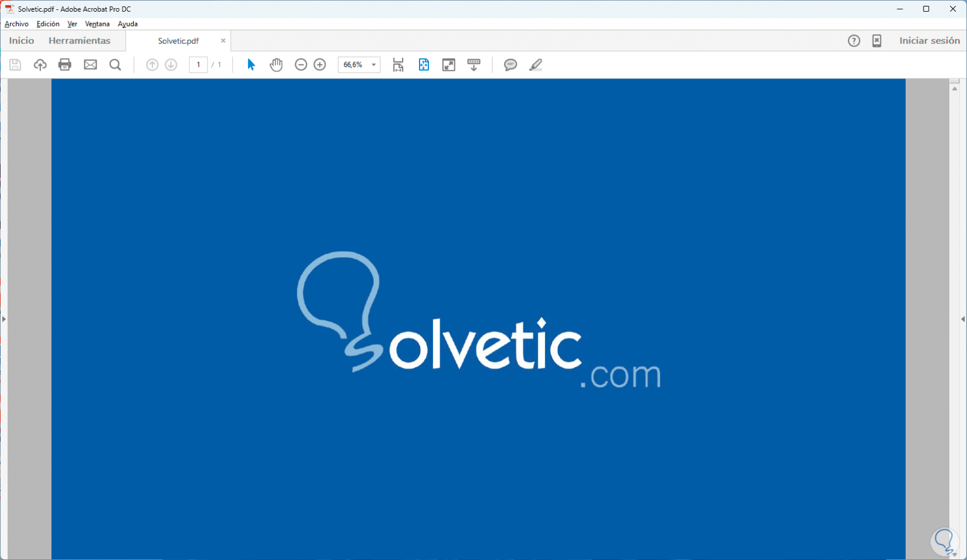Enter full screen mode icon

point(449,64)
